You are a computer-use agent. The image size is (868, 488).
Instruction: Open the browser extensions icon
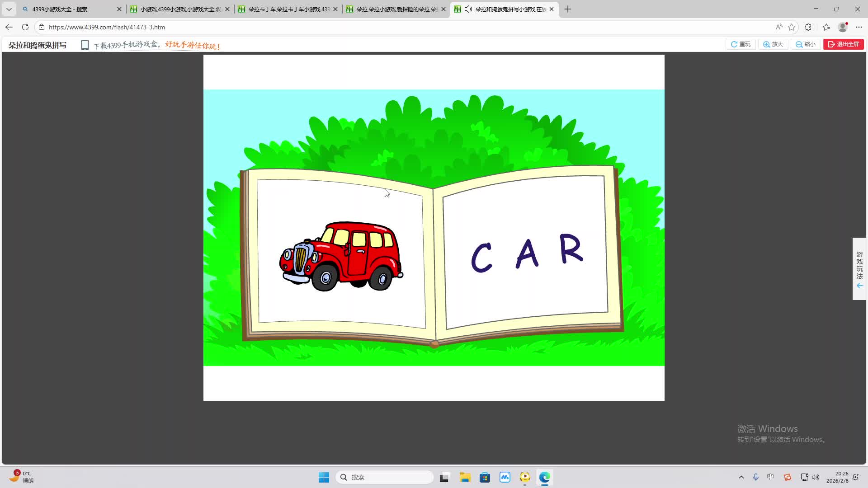(x=808, y=27)
